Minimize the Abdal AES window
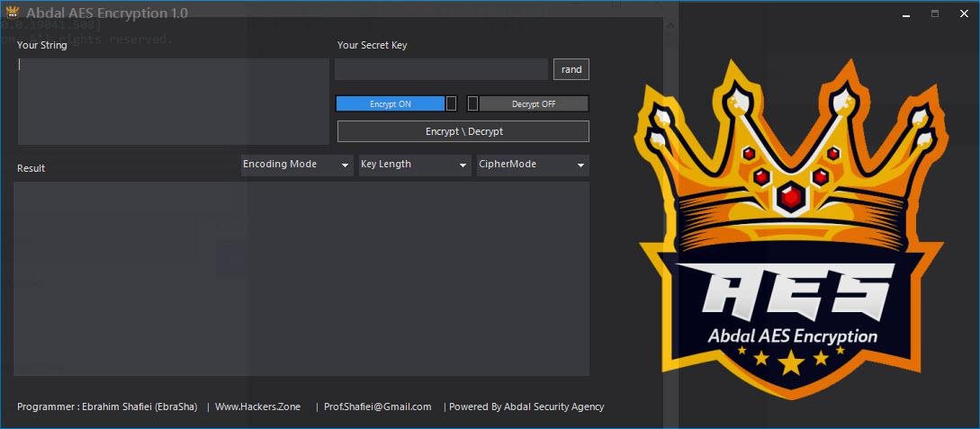Viewport: 980px width, 429px height. [905, 14]
